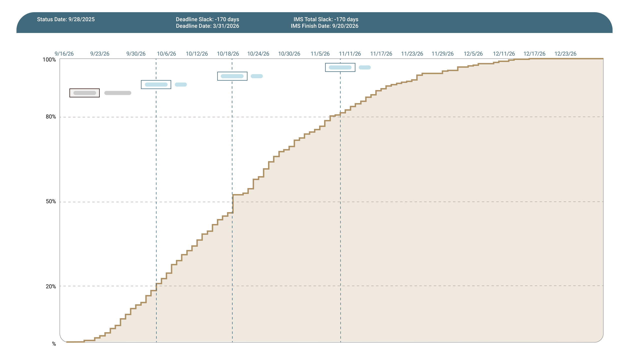Click the small blue marker right of 10/18 milestone

(256, 76)
